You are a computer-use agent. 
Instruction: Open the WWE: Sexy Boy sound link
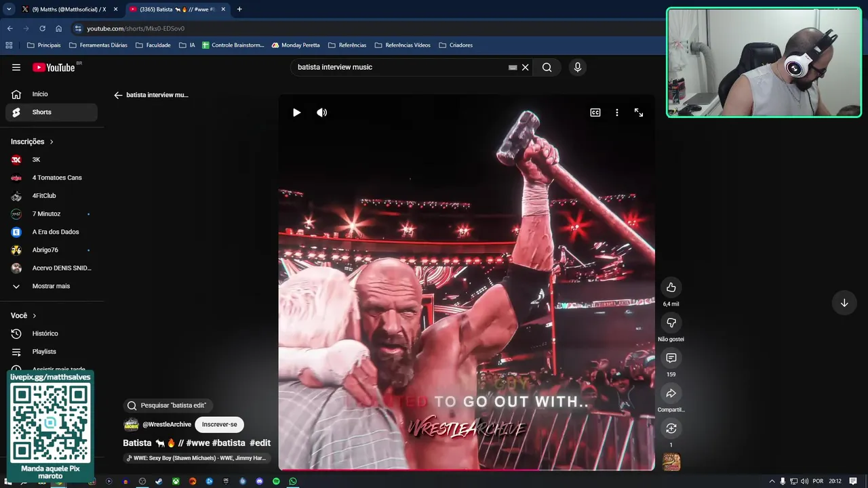(197, 458)
